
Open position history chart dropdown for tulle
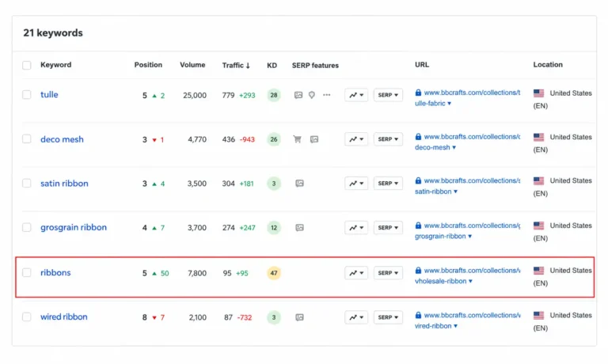(x=356, y=95)
